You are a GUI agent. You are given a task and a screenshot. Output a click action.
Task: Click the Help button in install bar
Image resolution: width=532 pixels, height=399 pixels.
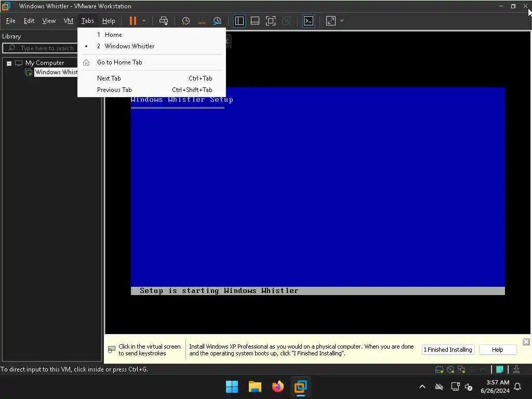coord(497,350)
